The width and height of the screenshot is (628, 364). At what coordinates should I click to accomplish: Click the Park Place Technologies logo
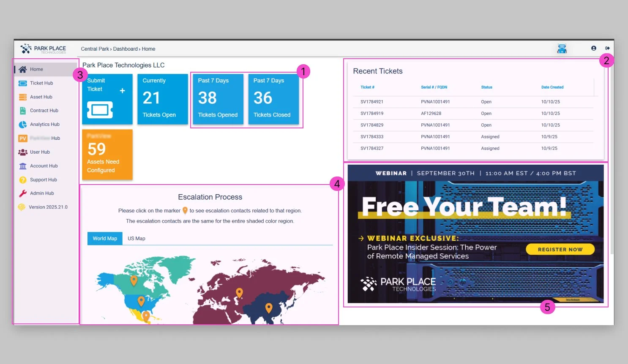(x=43, y=49)
